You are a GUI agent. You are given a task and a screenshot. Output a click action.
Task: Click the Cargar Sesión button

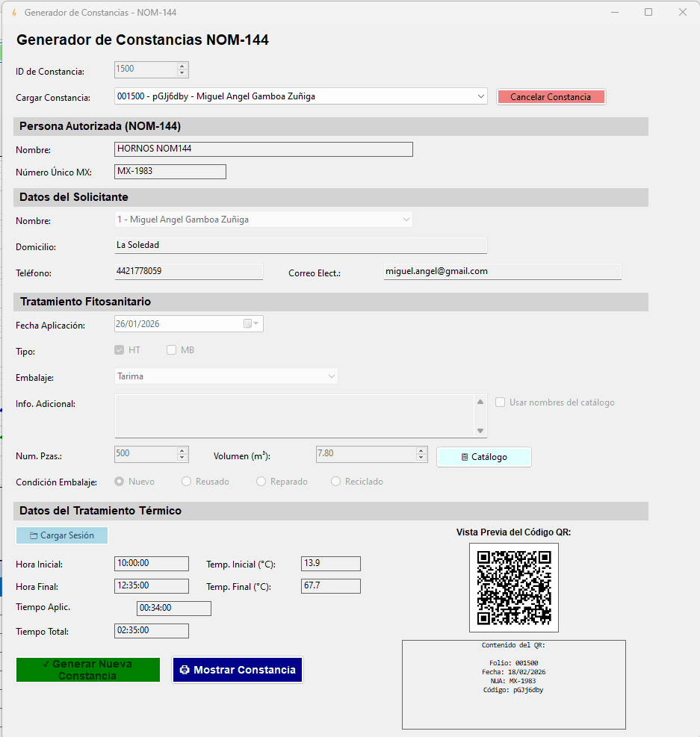[x=62, y=535]
